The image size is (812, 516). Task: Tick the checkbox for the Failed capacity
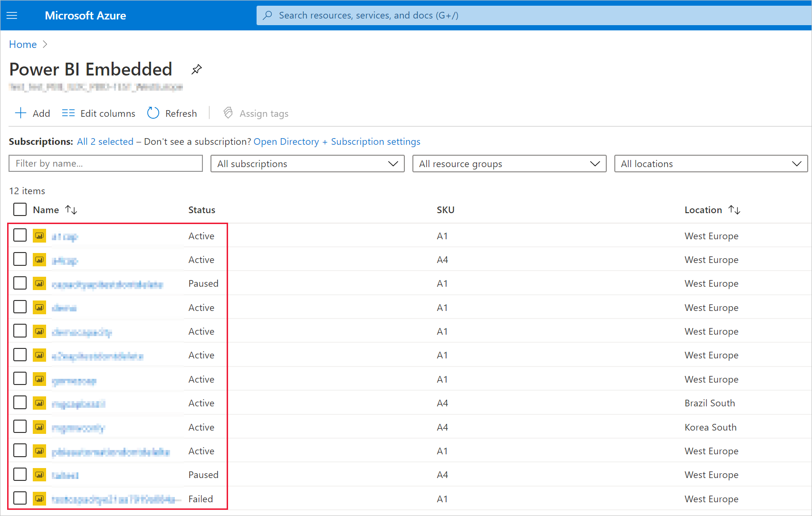point(20,498)
